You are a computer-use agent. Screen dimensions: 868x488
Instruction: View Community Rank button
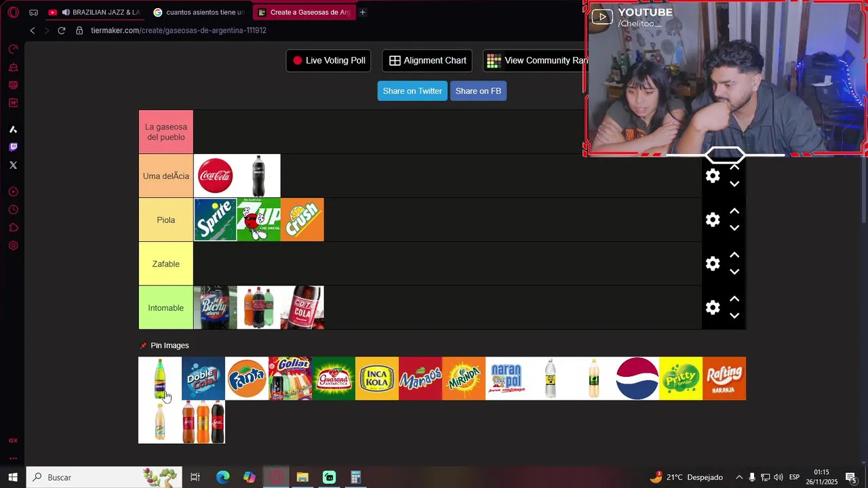pos(536,61)
